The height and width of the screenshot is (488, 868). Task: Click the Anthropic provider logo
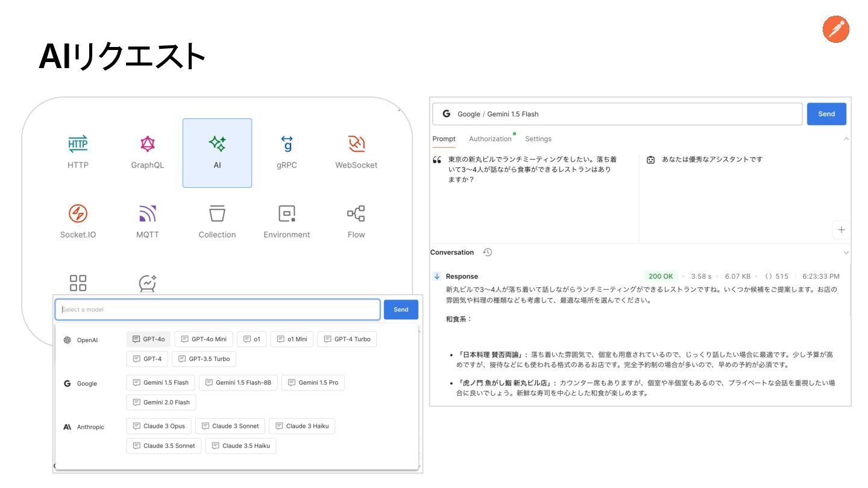click(68, 427)
